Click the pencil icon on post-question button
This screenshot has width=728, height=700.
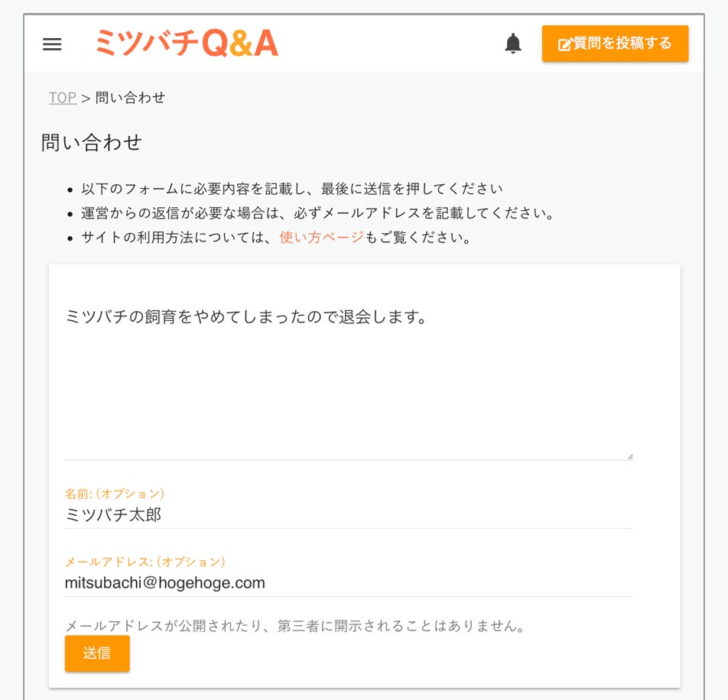(565, 44)
